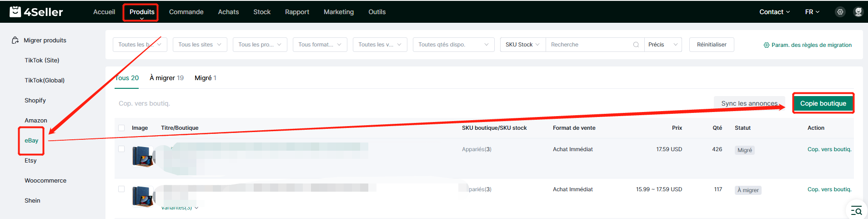The width and height of the screenshot is (868, 219).
Task: Click the Réinitialiser button
Action: tap(712, 45)
